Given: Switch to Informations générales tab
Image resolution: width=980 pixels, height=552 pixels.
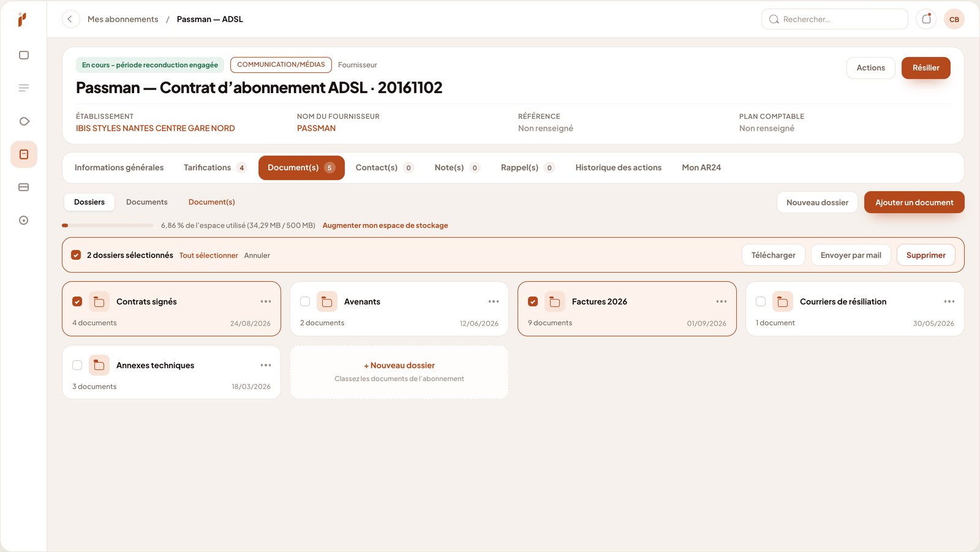Looking at the screenshot, I should (x=119, y=168).
